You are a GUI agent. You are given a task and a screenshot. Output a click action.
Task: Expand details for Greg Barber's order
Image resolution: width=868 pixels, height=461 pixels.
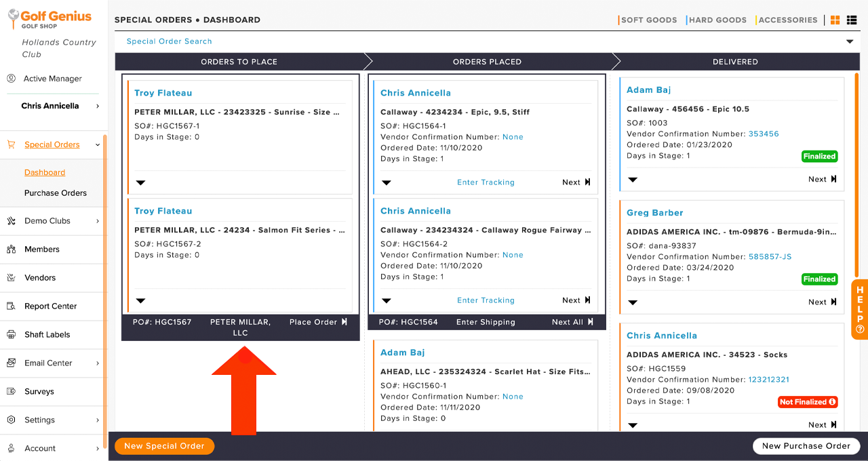(633, 302)
